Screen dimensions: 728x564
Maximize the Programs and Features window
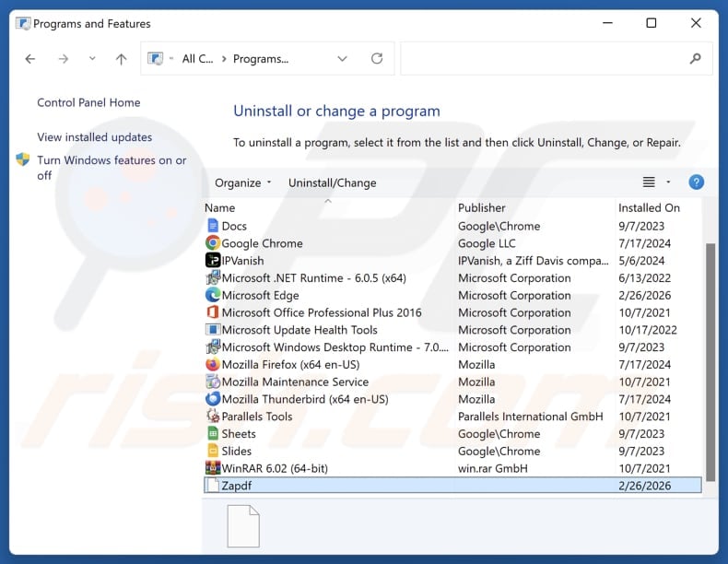(651, 23)
